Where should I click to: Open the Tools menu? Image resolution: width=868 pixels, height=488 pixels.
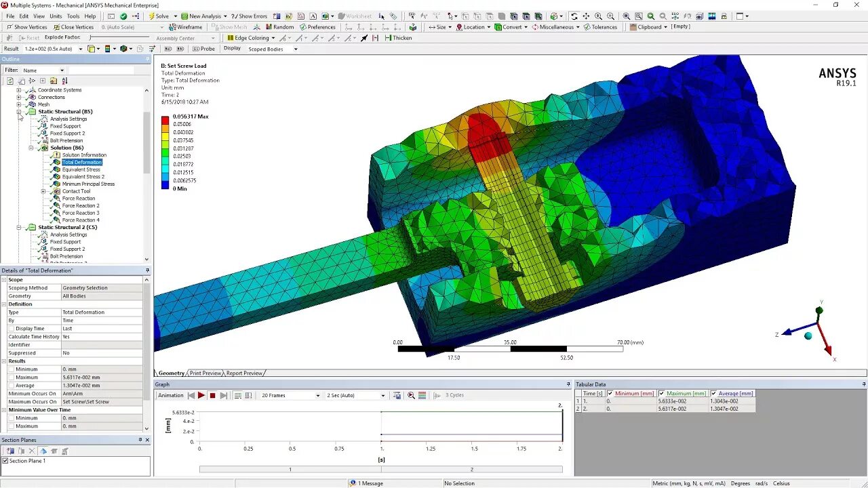coord(73,16)
